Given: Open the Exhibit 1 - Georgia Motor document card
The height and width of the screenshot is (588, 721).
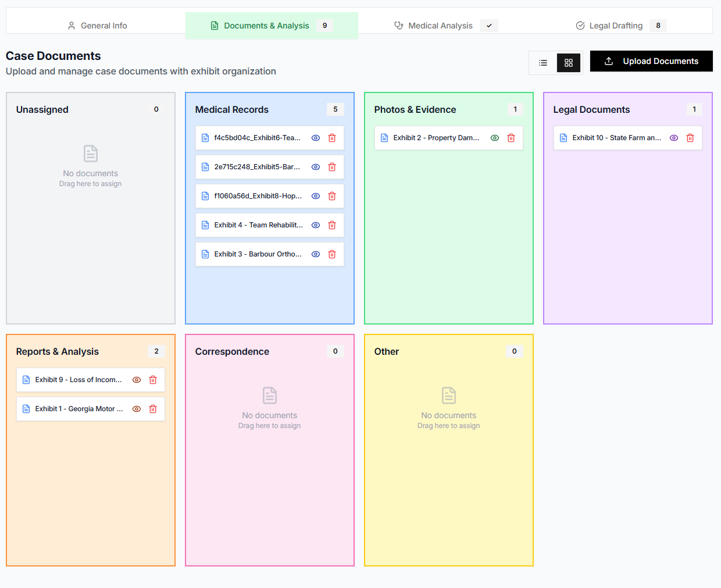Looking at the screenshot, I should [78, 409].
